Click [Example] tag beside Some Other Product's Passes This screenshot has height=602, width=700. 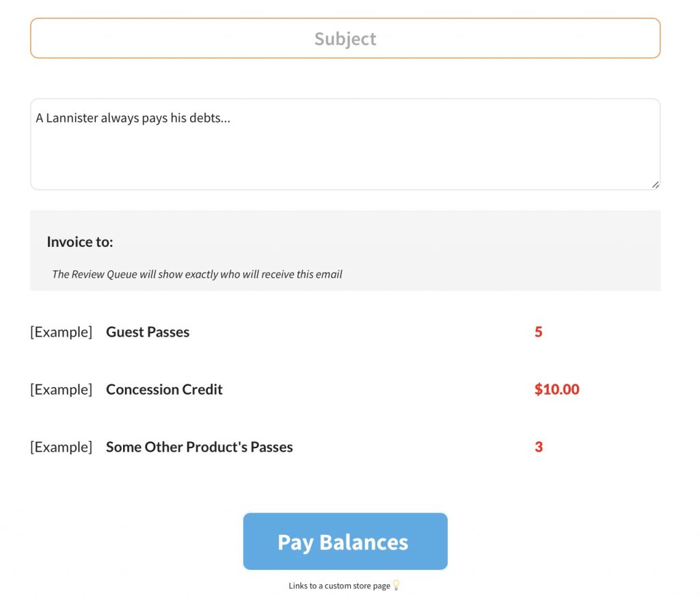[x=61, y=447]
